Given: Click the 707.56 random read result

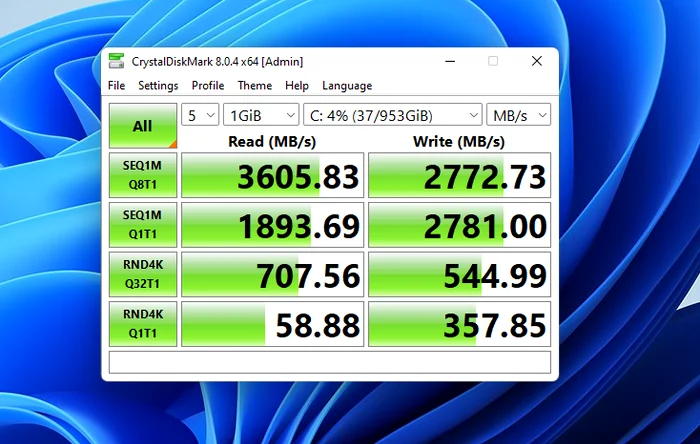Looking at the screenshot, I should 272,274.
